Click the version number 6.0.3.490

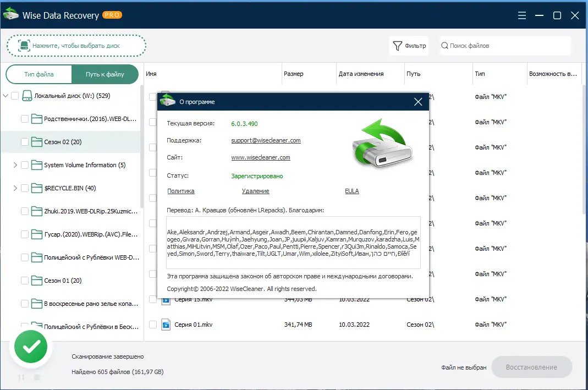coord(245,124)
